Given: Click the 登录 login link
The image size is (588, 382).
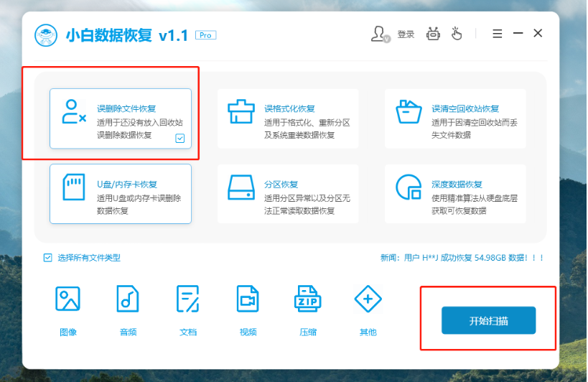Looking at the screenshot, I should pyautogui.click(x=406, y=34).
